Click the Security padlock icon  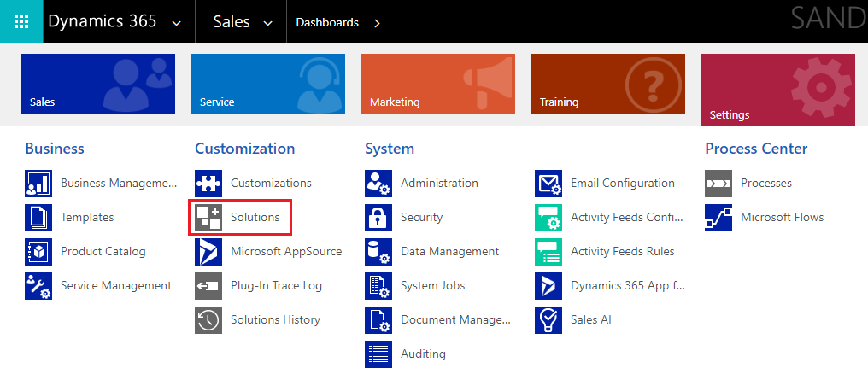pos(378,218)
